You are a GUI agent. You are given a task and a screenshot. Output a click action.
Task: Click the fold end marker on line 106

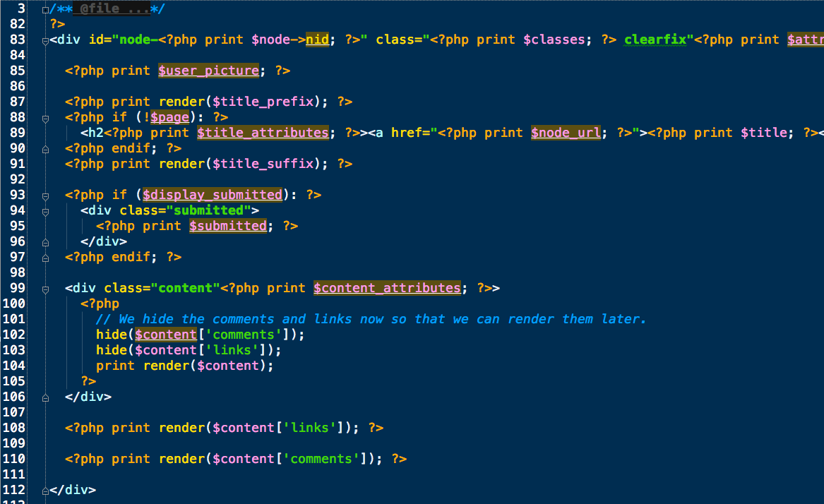(x=45, y=398)
